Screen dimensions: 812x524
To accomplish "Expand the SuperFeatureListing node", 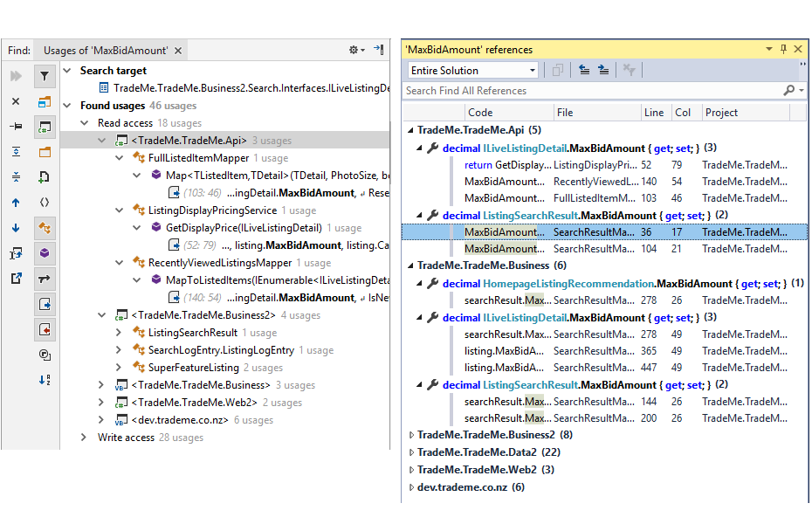I will tap(119, 368).
